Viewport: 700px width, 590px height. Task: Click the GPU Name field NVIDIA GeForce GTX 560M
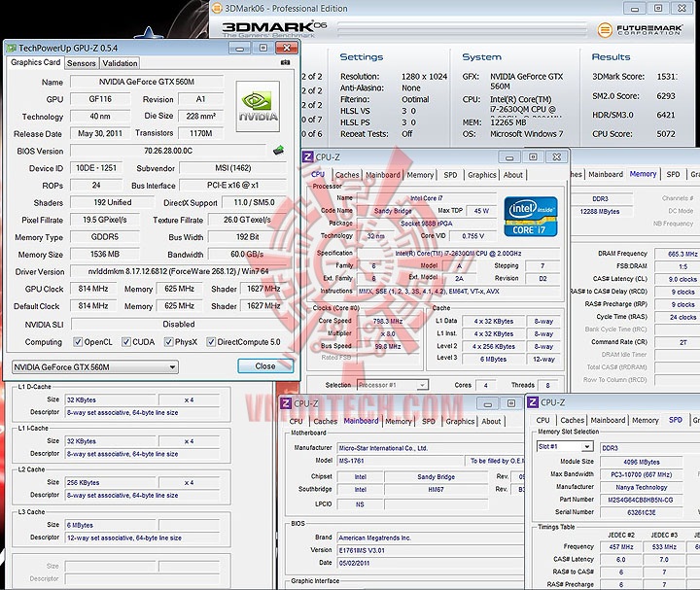(x=147, y=82)
